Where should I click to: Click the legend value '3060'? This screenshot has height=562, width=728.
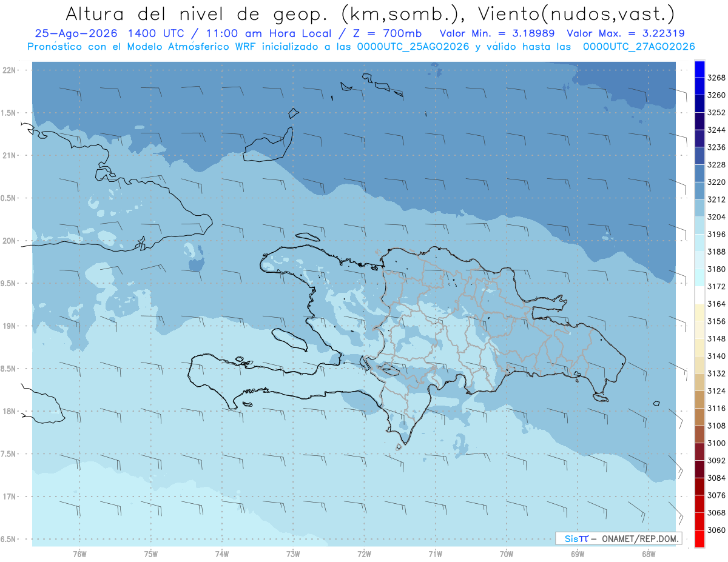(716, 530)
